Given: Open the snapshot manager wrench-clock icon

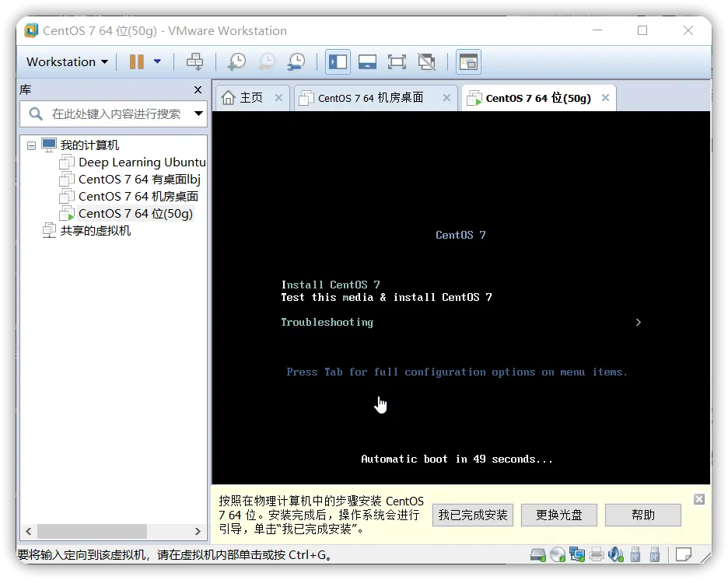Looking at the screenshot, I should [x=296, y=61].
